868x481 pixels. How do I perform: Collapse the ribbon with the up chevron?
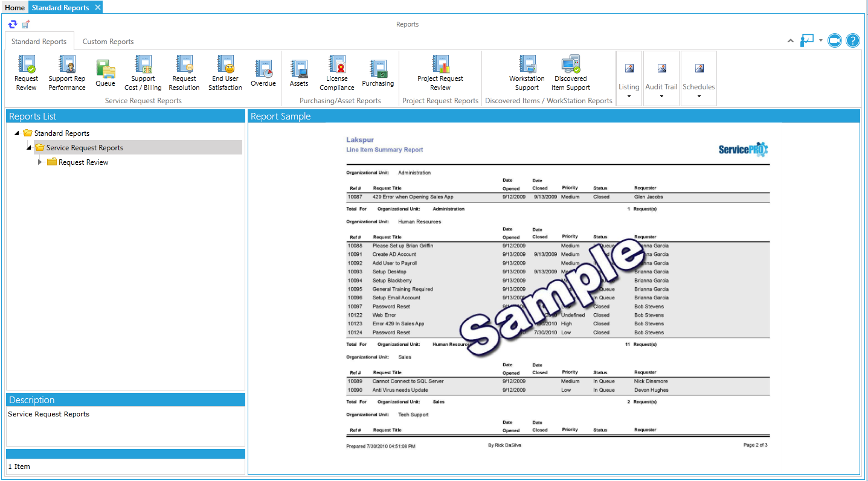click(791, 40)
